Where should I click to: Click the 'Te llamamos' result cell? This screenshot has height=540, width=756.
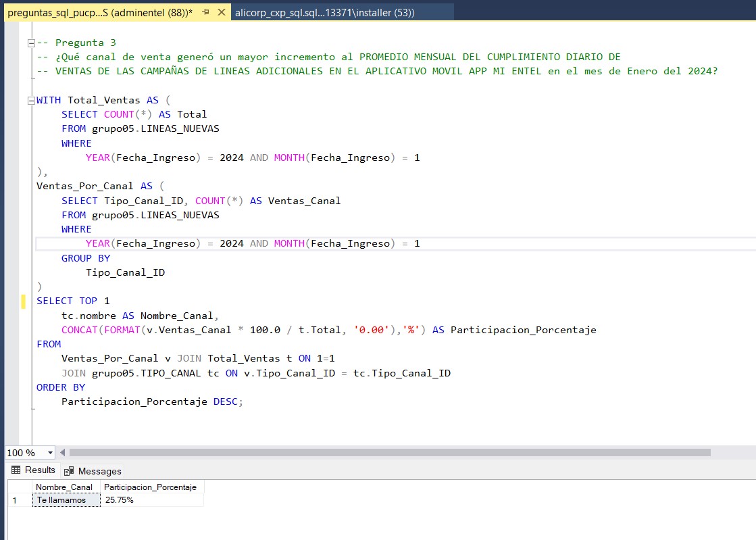[65, 500]
